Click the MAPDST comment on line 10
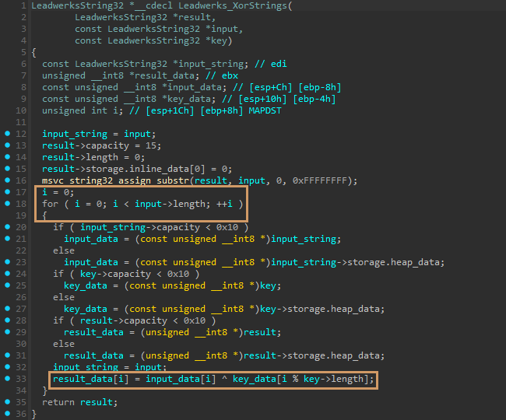The height and width of the screenshot is (420, 506). [265, 110]
